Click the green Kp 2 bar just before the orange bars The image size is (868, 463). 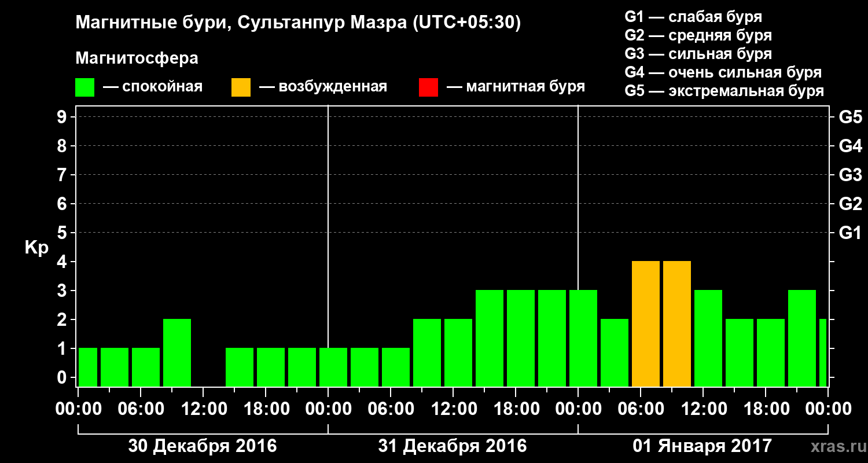[x=615, y=352]
